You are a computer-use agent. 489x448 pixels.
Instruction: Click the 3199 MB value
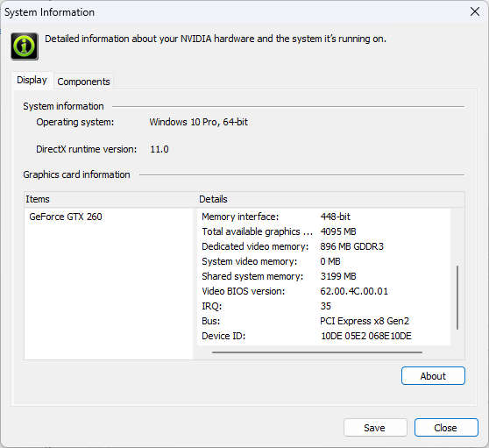[x=338, y=276]
